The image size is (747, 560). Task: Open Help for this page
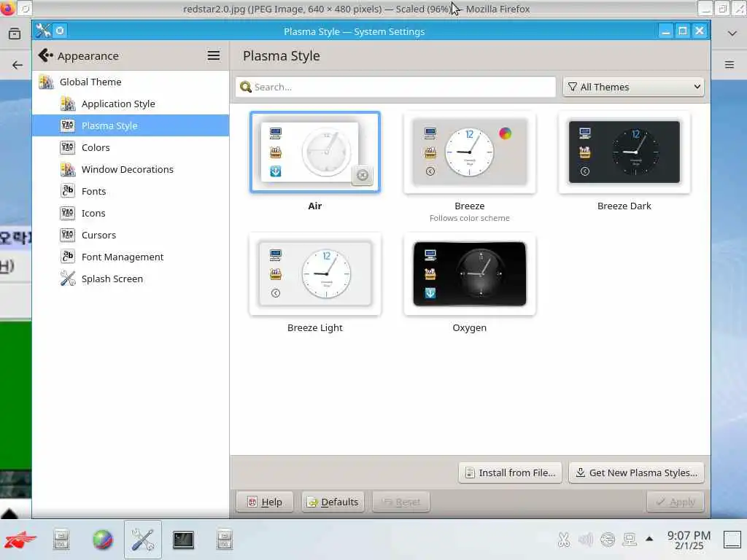[x=265, y=502]
